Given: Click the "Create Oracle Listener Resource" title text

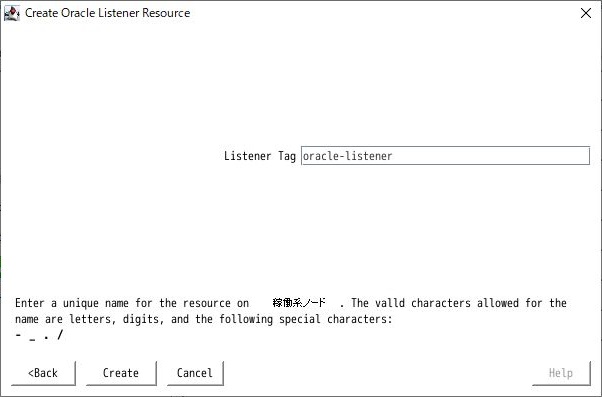Looking at the screenshot, I should [108, 13].
